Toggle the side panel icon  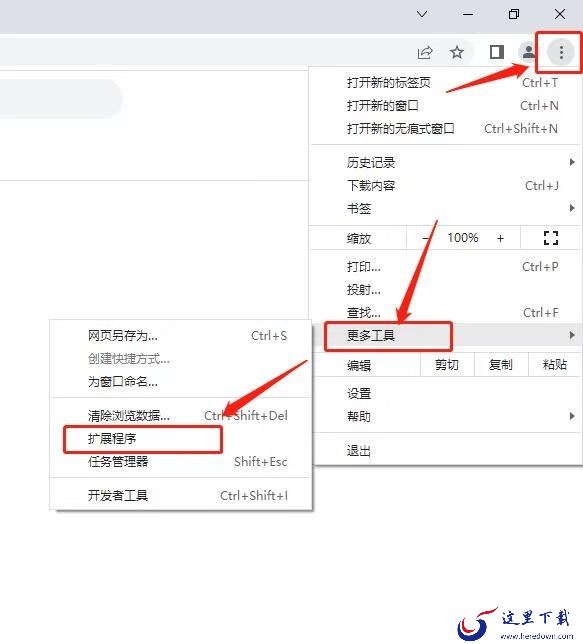(497, 52)
